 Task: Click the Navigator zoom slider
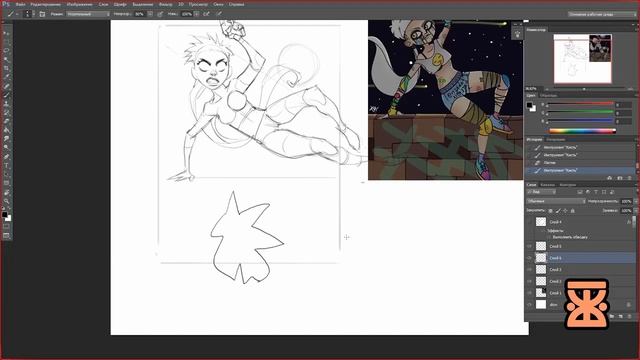584,89
